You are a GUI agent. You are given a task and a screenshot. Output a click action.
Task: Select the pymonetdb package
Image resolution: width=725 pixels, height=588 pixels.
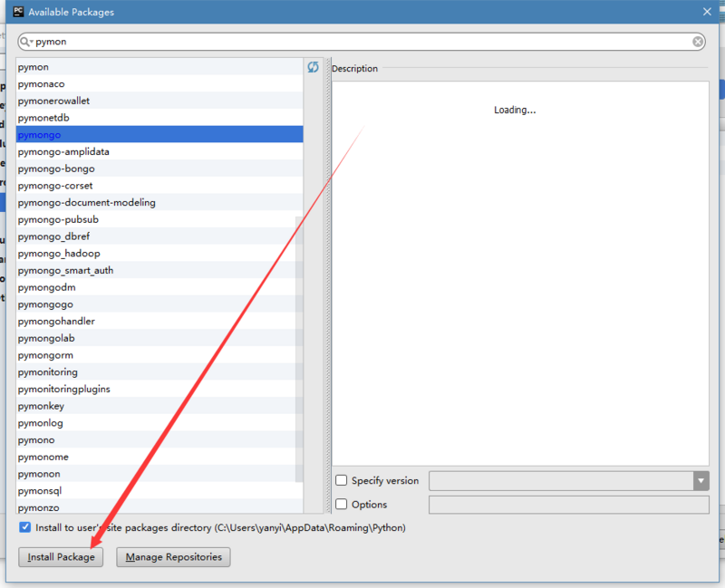click(159, 118)
